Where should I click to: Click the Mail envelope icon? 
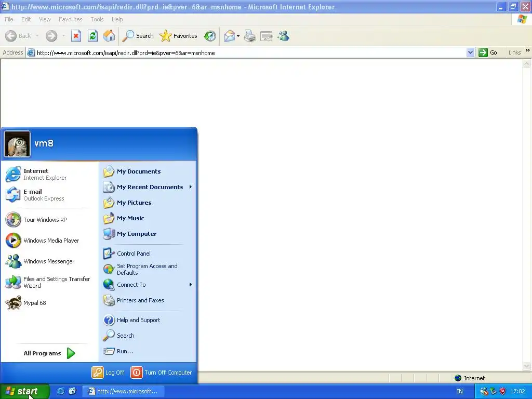coord(230,36)
